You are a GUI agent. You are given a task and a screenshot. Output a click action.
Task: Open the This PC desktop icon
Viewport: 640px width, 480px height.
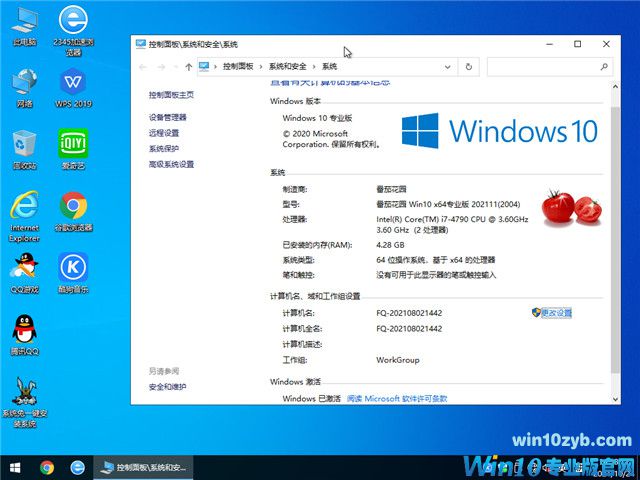point(24,25)
